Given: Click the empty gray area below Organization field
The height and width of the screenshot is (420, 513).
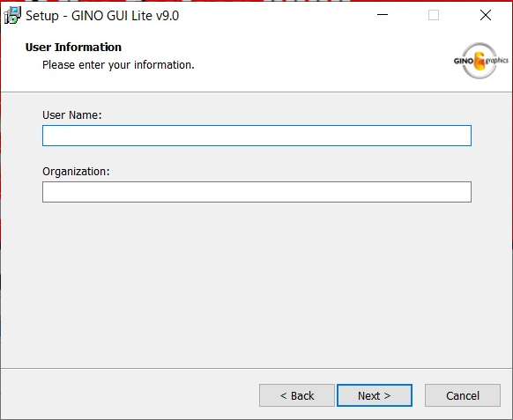Looking at the screenshot, I should (x=256, y=284).
